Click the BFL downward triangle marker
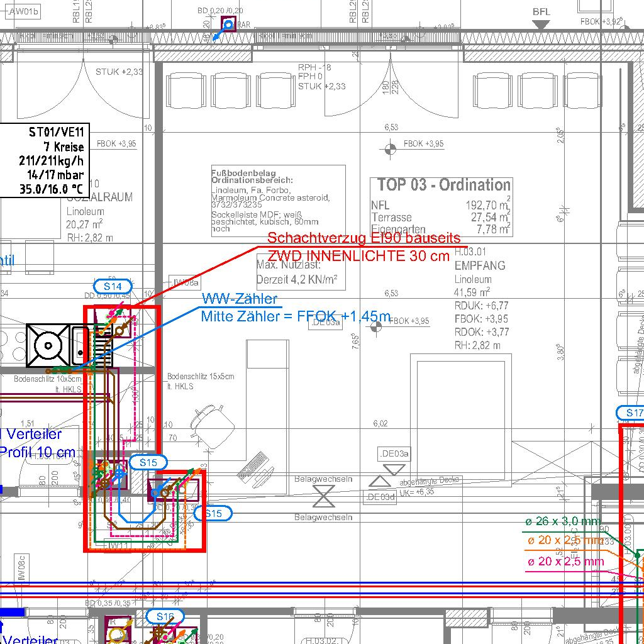This screenshot has height=644, width=644. point(540,25)
